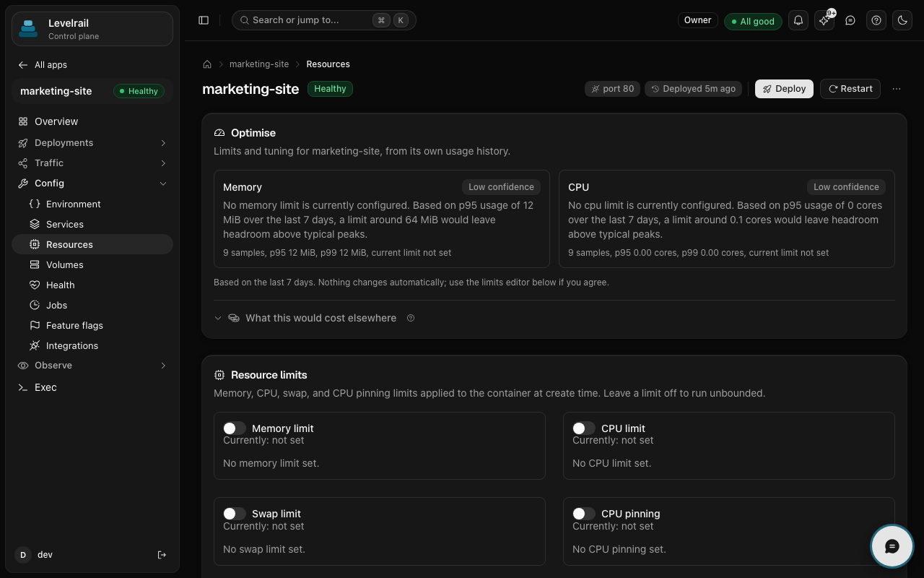The image size is (924, 578).
Task: Click the Healthy badge next to page title
Action: (x=330, y=89)
